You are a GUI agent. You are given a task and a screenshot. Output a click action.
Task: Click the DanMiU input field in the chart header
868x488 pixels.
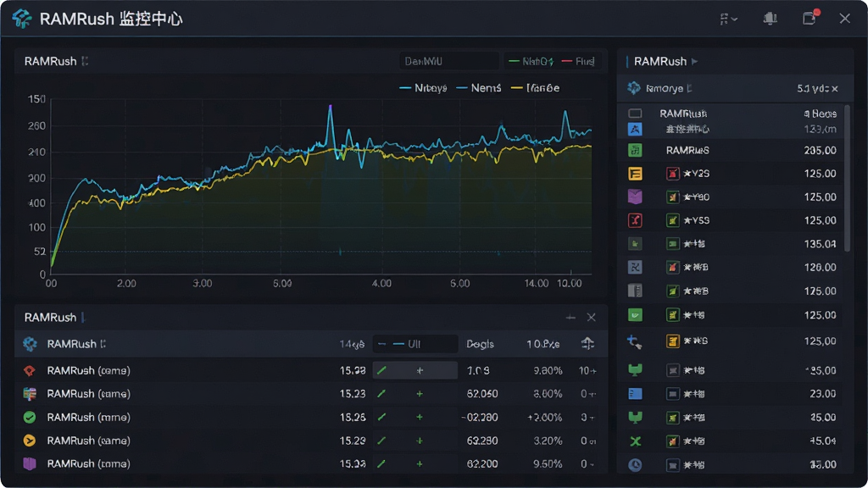pyautogui.click(x=449, y=61)
